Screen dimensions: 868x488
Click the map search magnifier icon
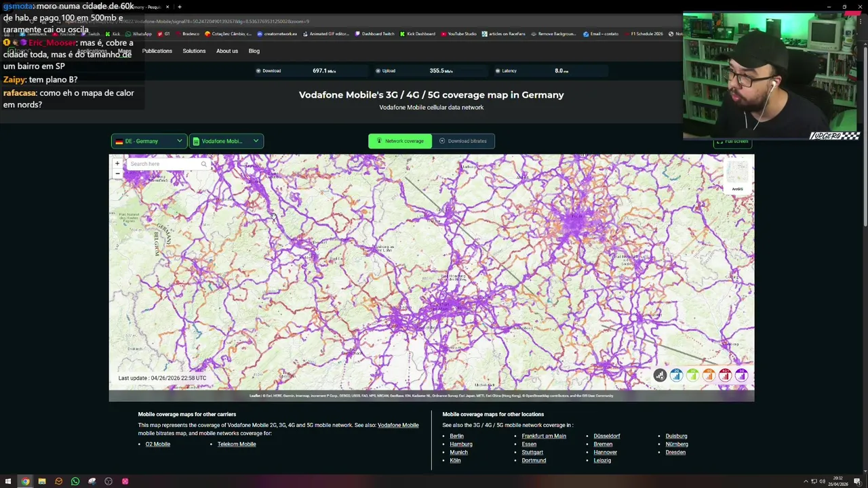coord(203,164)
